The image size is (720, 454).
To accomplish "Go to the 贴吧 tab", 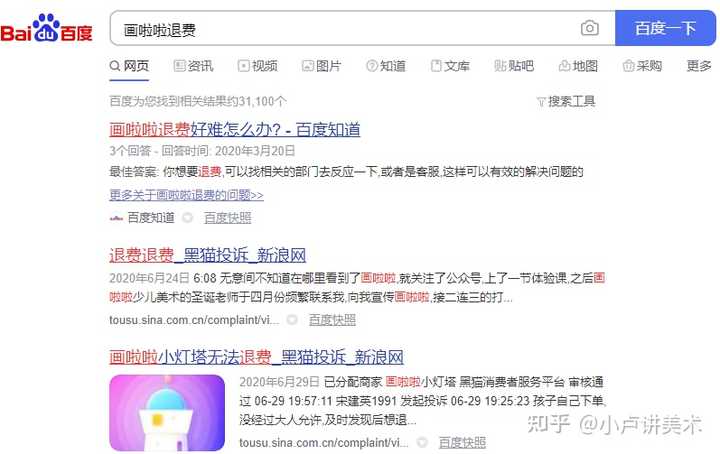I will point(514,66).
